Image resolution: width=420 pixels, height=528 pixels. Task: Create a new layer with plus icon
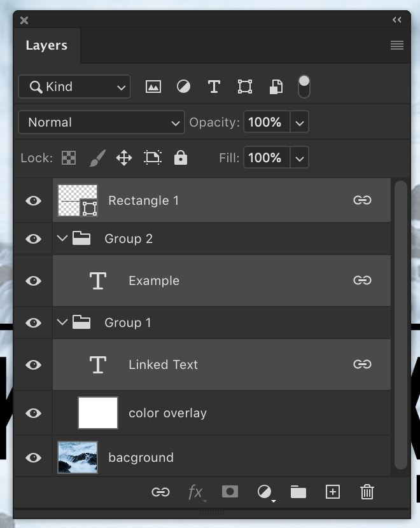[333, 492]
